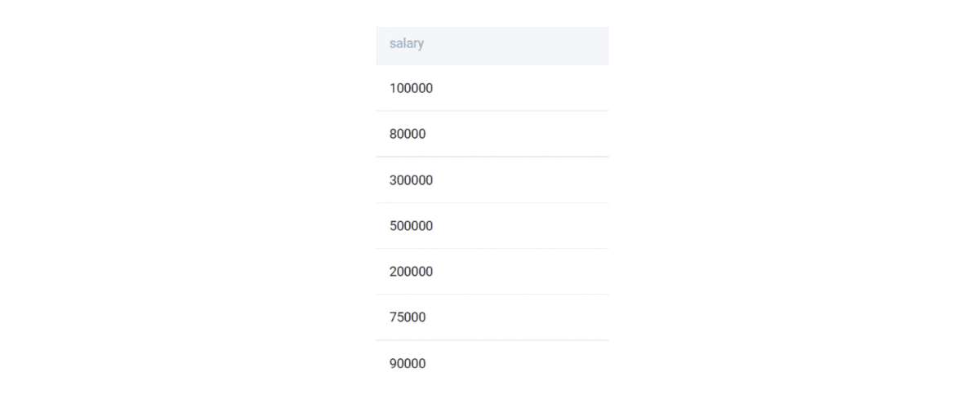This screenshot has height=408, width=980.
Task: Select the 90000 salary entry
Action: (408, 363)
